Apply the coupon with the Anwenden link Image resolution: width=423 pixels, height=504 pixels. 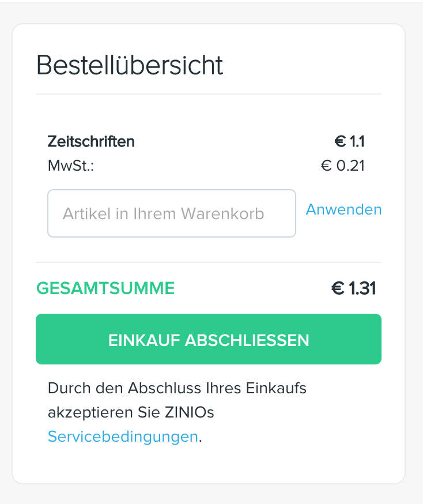[343, 209]
